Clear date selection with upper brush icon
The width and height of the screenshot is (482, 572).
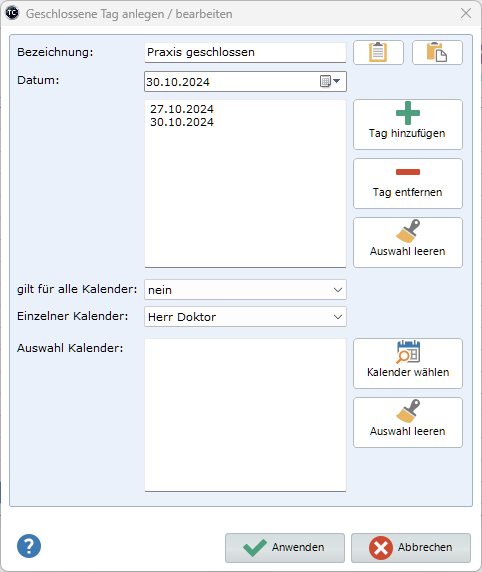(408, 243)
